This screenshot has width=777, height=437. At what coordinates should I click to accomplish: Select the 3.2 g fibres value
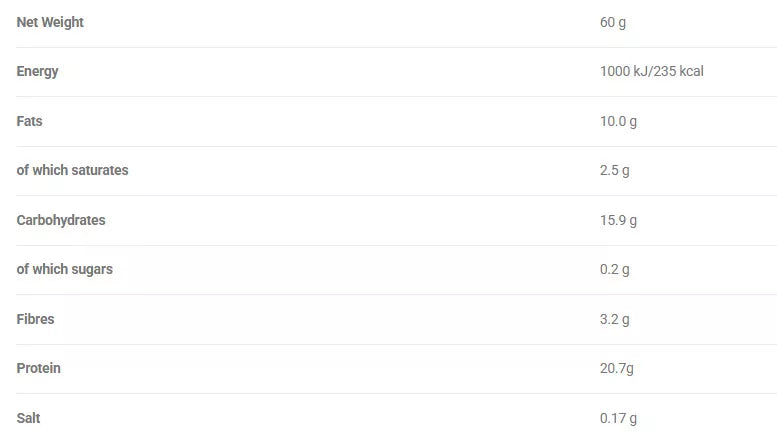tap(614, 319)
